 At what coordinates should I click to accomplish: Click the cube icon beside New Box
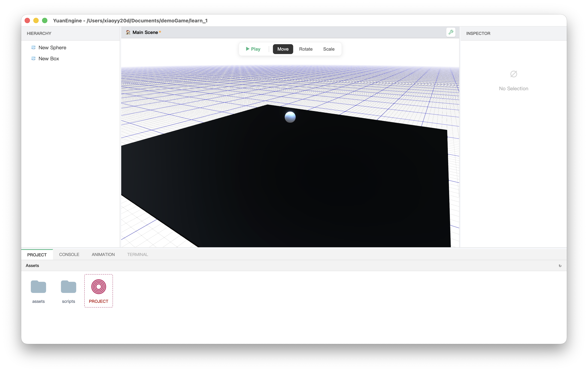(34, 58)
